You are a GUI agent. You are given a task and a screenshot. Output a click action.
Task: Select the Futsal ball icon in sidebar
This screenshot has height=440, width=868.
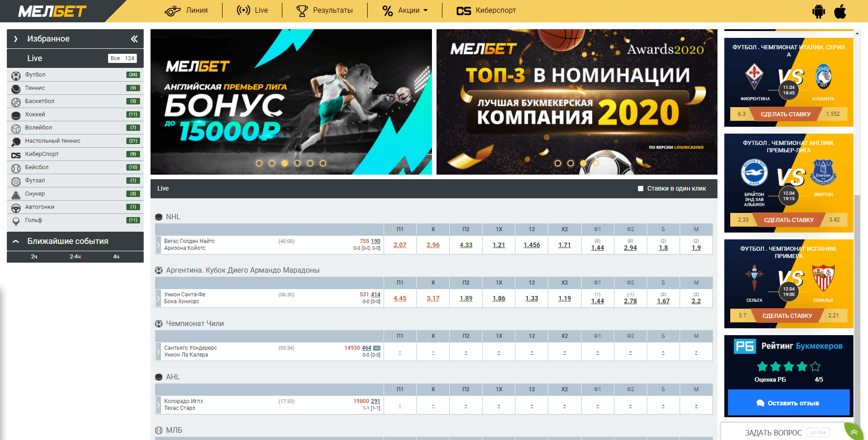[x=16, y=181]
